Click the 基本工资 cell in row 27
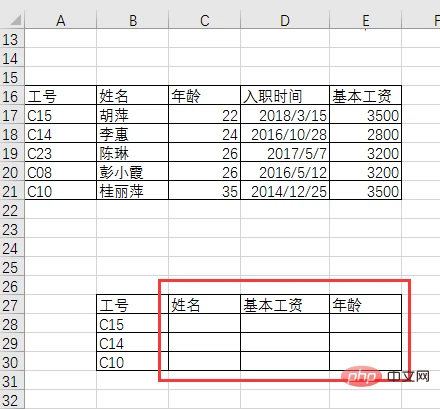The width and height of the screenshot is (440, 409). [x=285, y=304]
